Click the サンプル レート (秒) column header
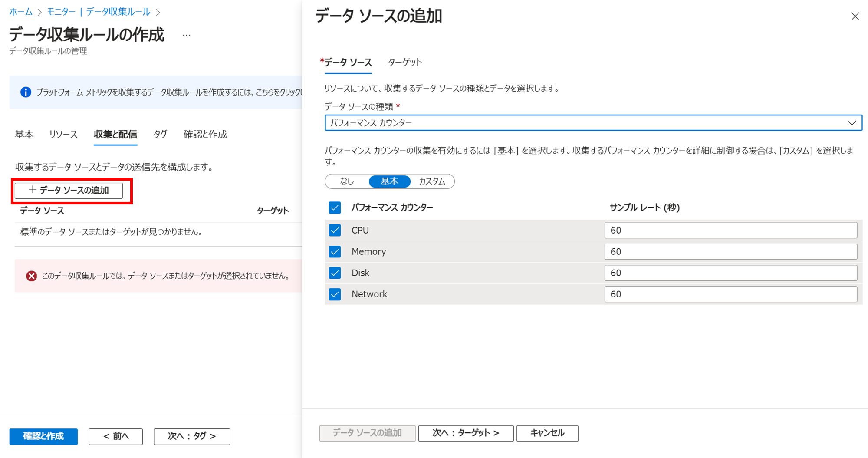The width and height of the screenshot is (868, 458). click(x=644, y=208)
